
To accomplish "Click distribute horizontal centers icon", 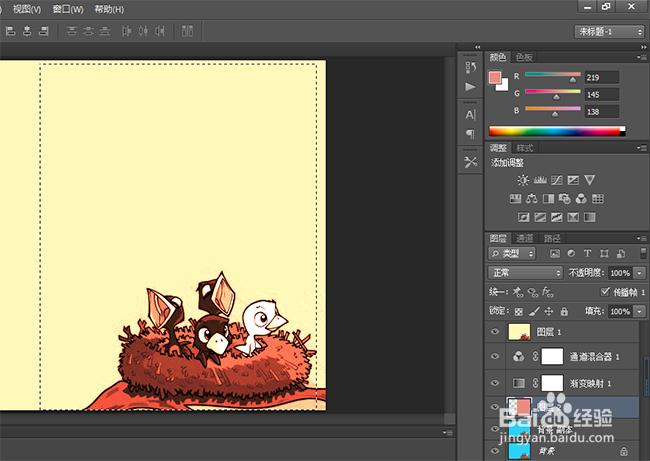I will [143, 31].
